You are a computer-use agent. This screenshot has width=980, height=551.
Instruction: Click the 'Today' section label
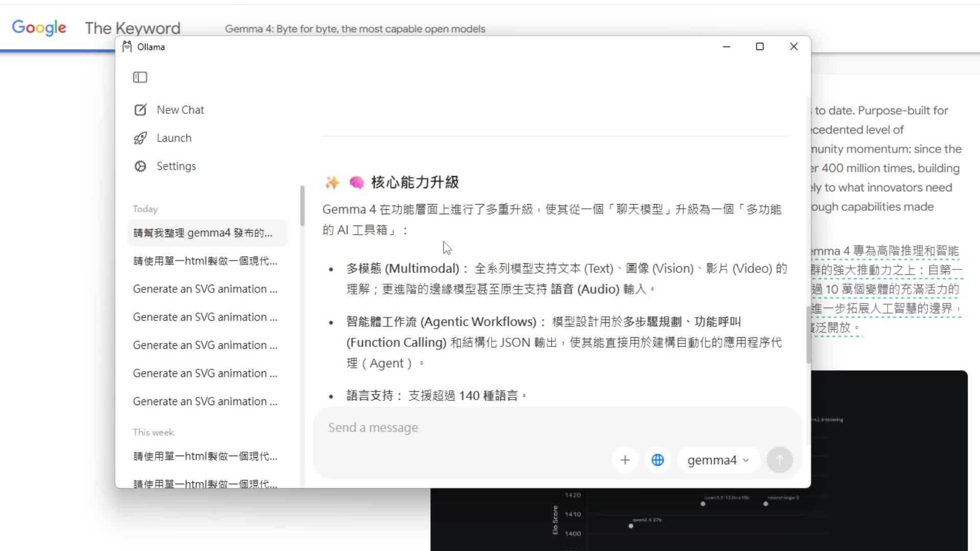[145, 209]
